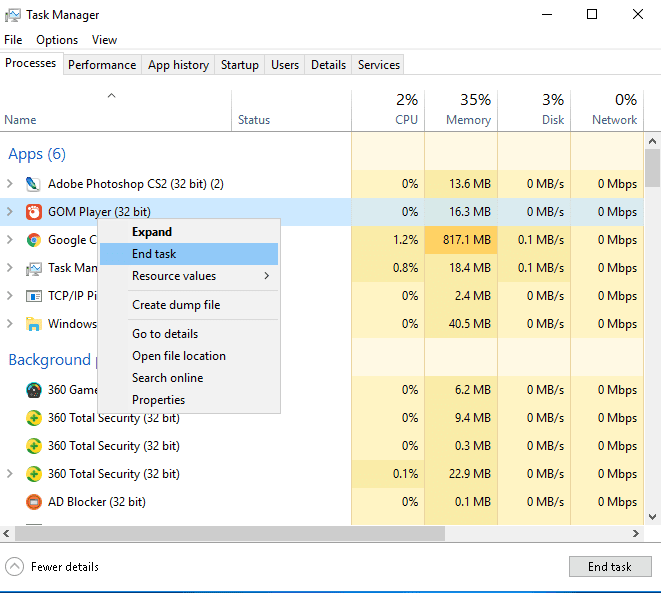Choose End task from context menu
661x593 pixels.
(154, 254)
